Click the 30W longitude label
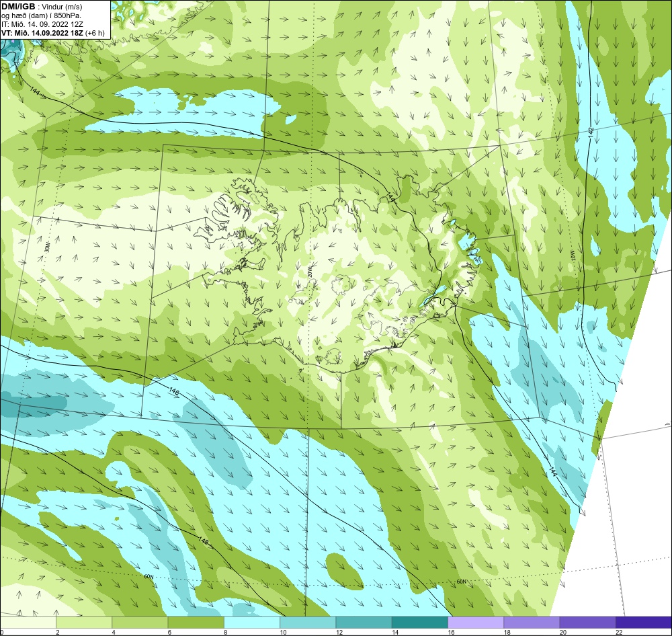The image size is (672, 636). (47, 247)
